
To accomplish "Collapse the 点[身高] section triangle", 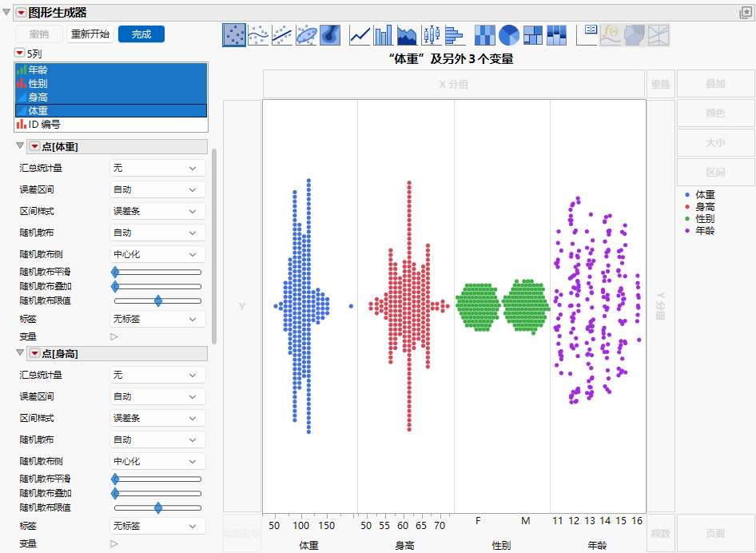I will 20,352.
